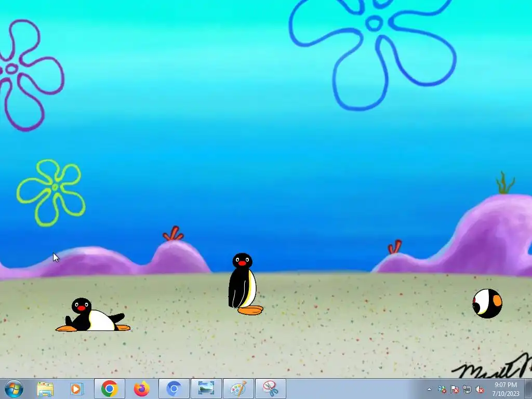Image resolution: width=532 pixels, height=399 pixels.
Task: Open the network status tray icon
Action: (467, 389)
